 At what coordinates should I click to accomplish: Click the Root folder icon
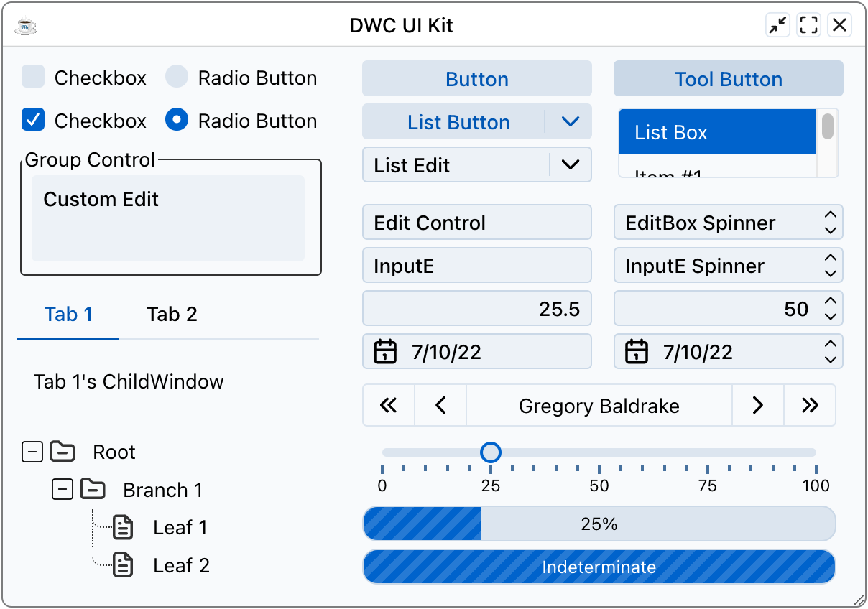(63, 452)
